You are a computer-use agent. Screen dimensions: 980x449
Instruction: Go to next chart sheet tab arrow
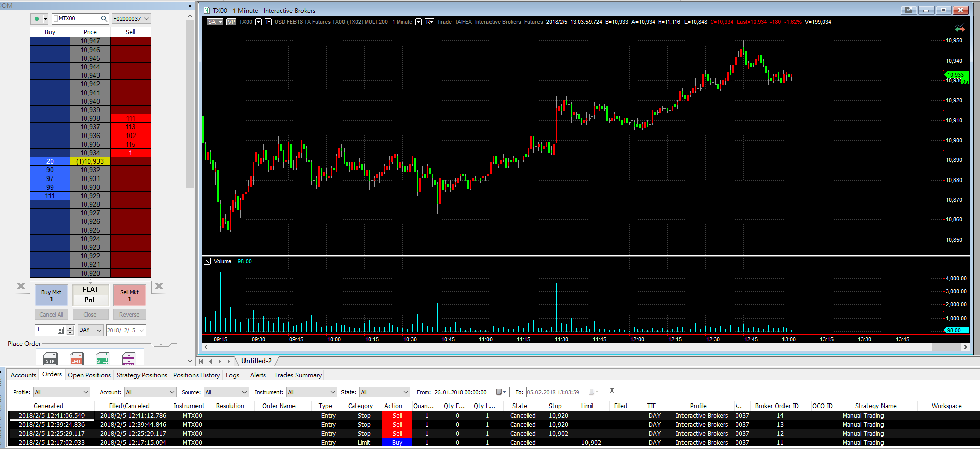tap(220, 361)
